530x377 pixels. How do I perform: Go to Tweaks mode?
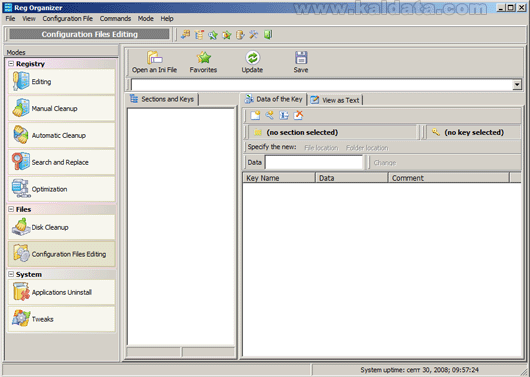point(62,319)
